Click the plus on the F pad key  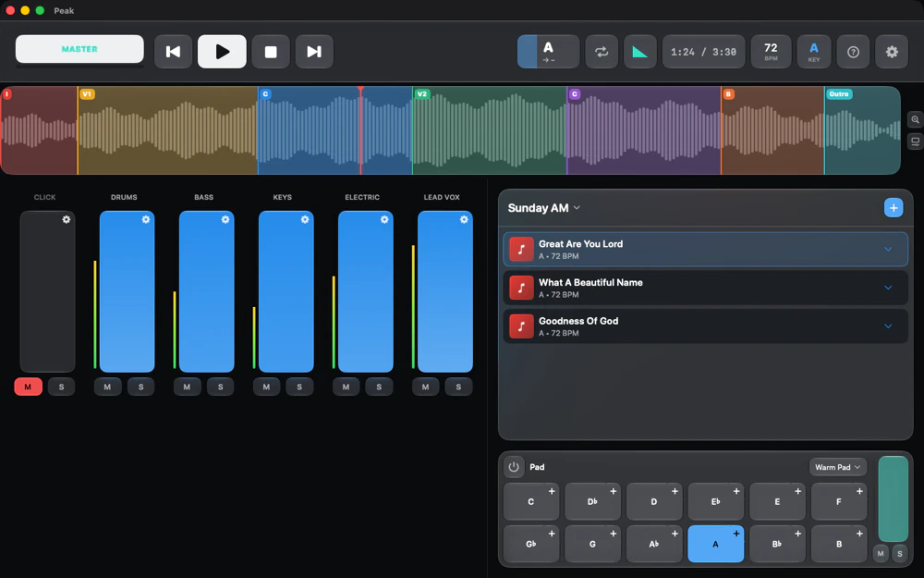[859, 491]
